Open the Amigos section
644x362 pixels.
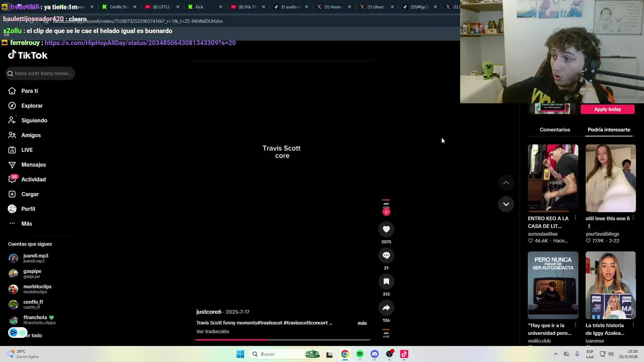pos(31,135)
